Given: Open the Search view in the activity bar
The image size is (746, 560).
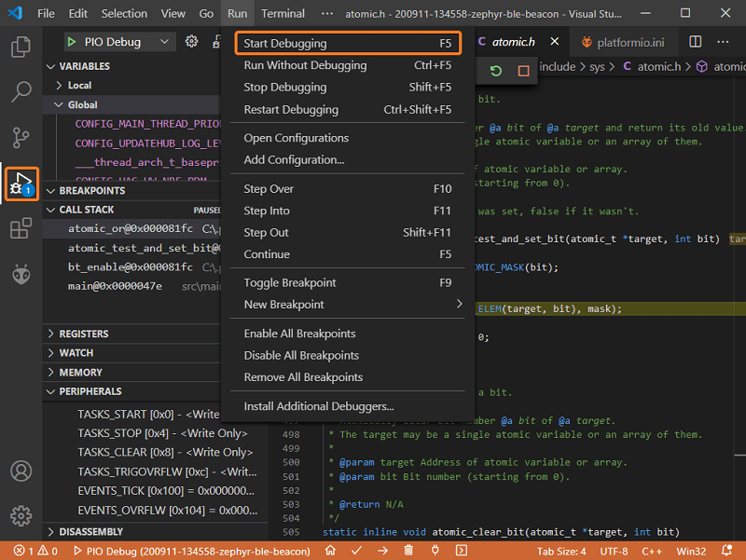Looking at the screenshot, I should pos(21,91).
